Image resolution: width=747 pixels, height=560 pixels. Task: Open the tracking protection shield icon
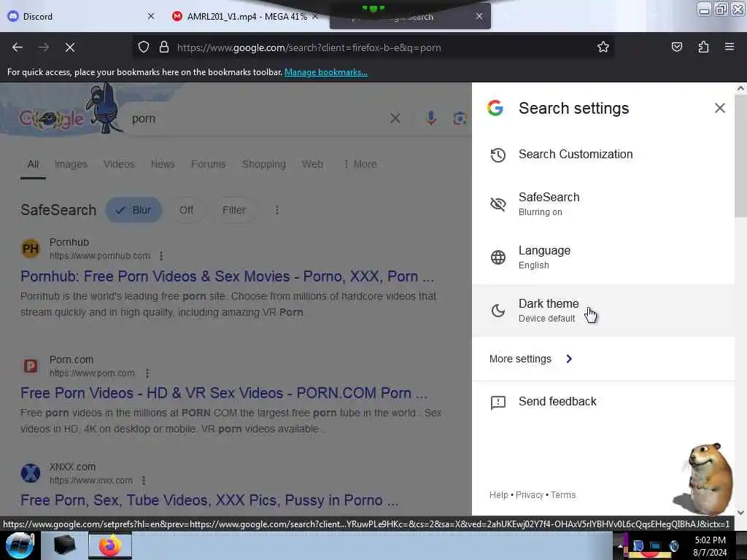144,47
